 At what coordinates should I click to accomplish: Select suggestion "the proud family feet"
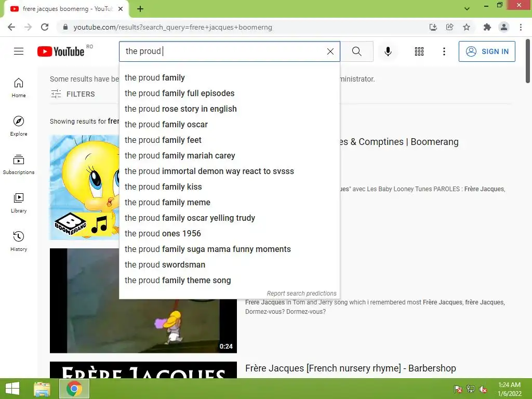229,140
